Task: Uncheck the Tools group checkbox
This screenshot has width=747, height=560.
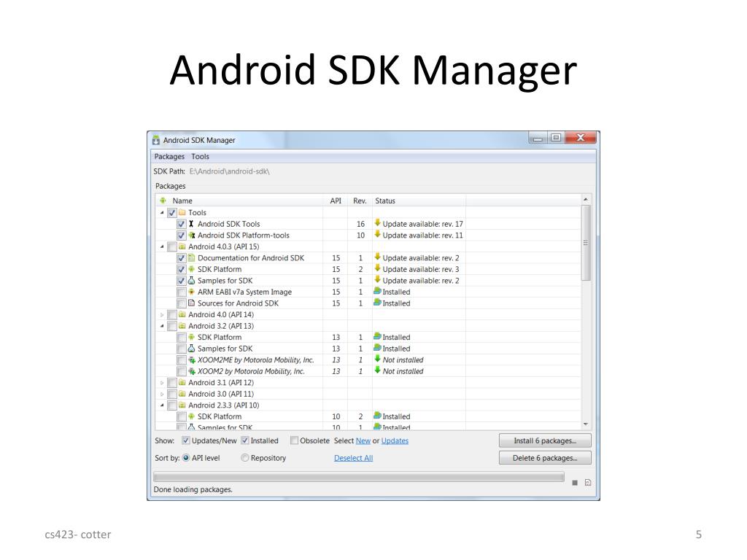Action: click(172, 213)
